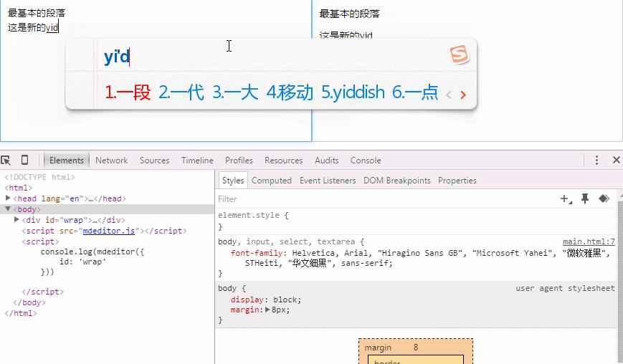Open the Profiles tab
Image resolution: width=623 pixels, height=364 pixels.
(x=239, y=161)
